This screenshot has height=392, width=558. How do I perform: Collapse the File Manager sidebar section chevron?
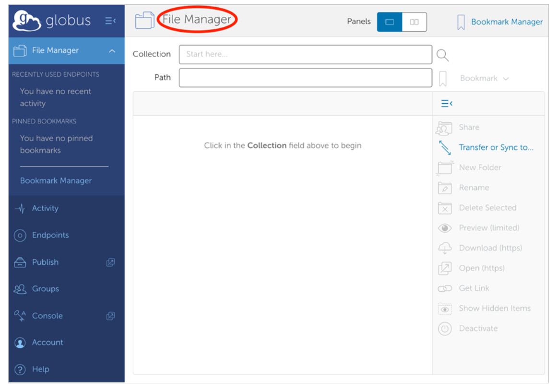click(x=112, y=51)
